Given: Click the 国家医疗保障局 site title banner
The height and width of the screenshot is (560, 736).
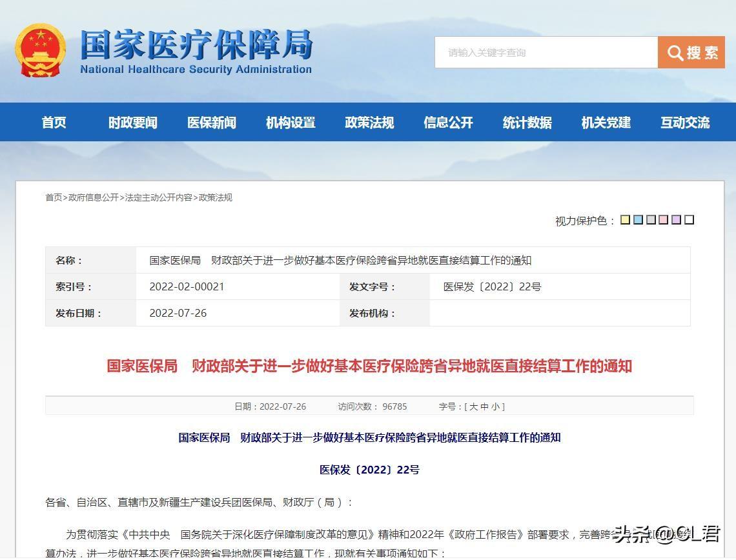Looking at the screenshot, I should point(196,51).
